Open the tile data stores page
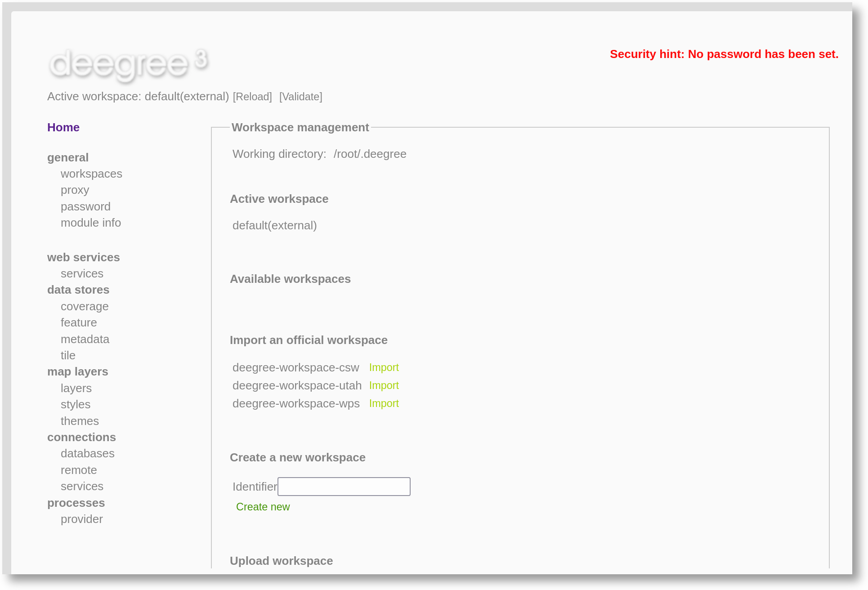Viewport: 868px width, 590px height. click(x=68, y=355)
